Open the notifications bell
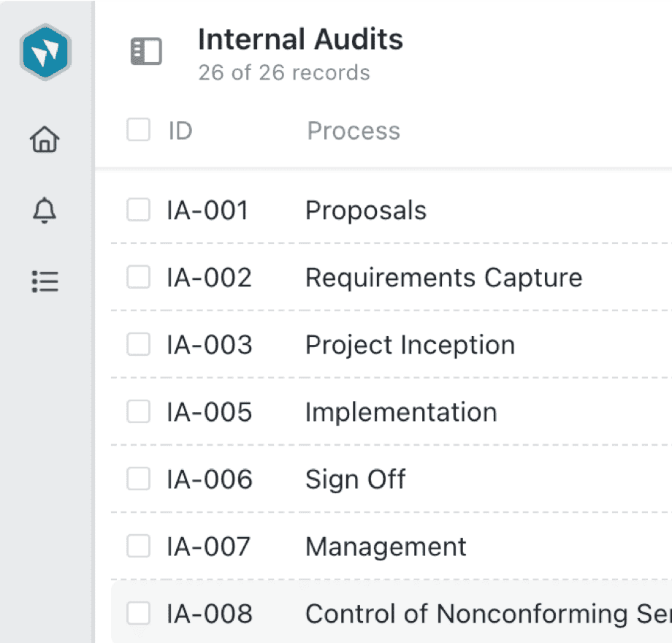This screenshot has width=672, height=643. [x=45, y=210]
